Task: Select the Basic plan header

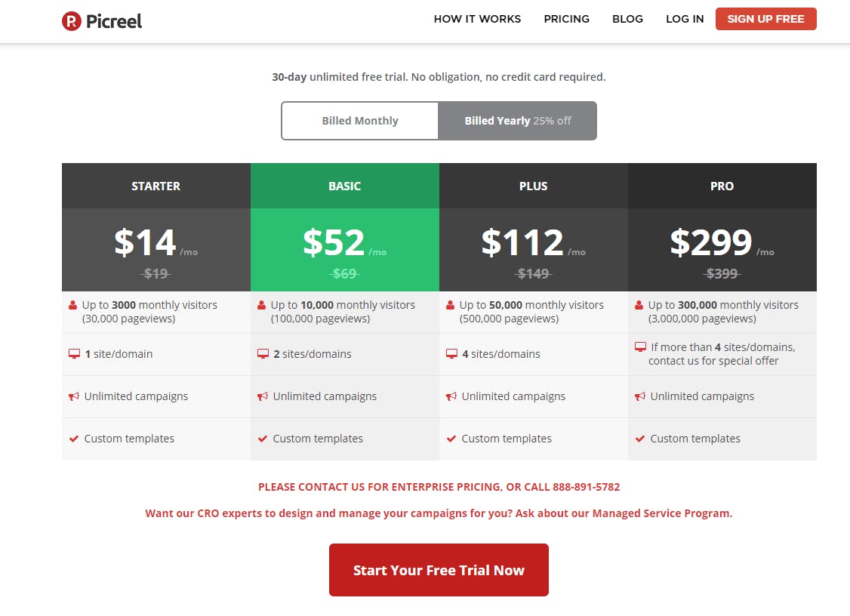Action: [x=345, y=186]
